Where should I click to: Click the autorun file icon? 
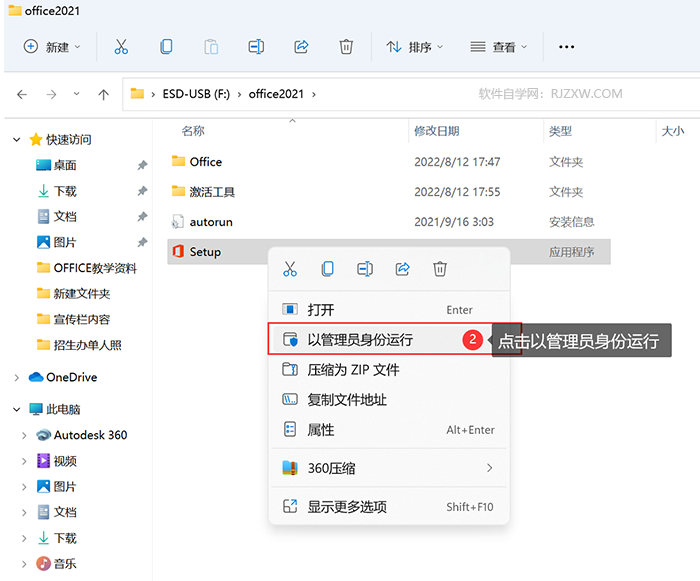[178, 222]
